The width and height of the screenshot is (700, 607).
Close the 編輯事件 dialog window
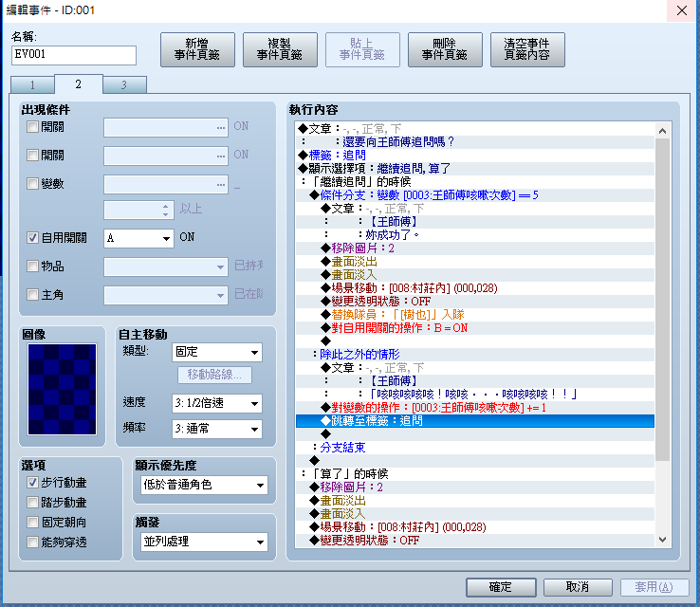coord(682,10)
